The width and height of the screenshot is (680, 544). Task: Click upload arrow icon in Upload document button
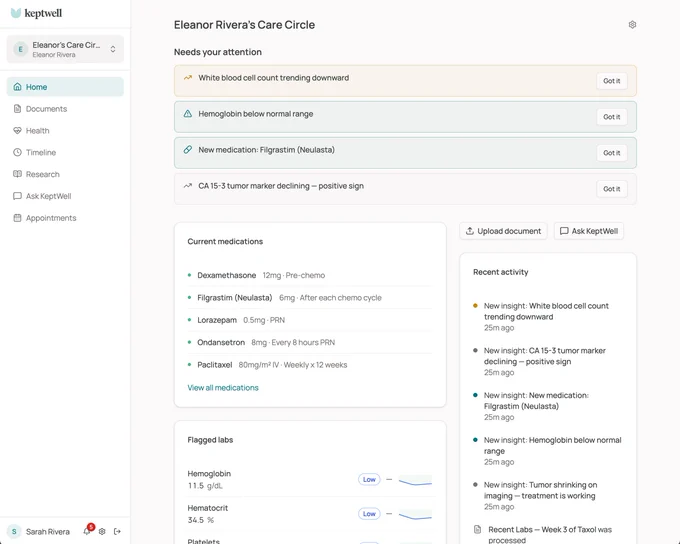tap(470, 231)
